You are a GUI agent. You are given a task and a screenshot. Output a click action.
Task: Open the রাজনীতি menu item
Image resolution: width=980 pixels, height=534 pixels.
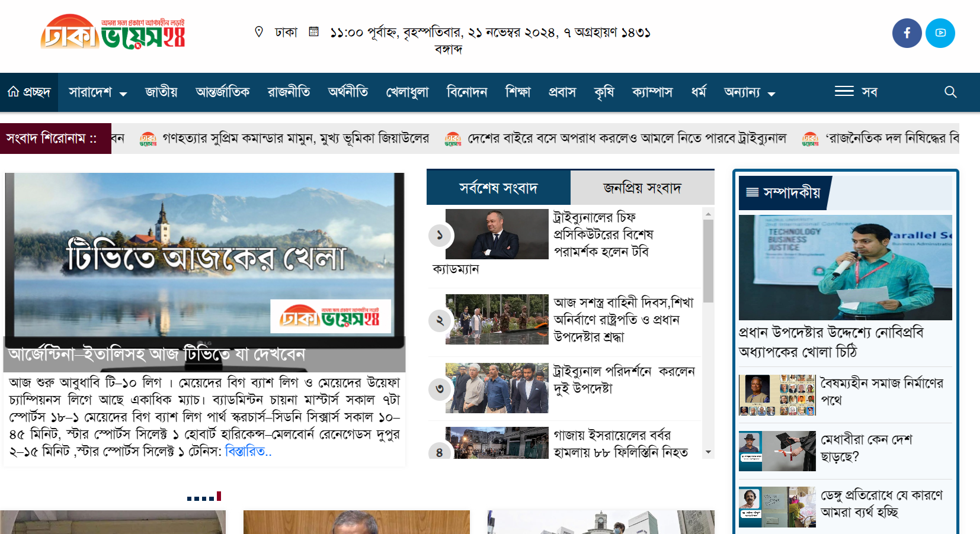tap(289, 92)
